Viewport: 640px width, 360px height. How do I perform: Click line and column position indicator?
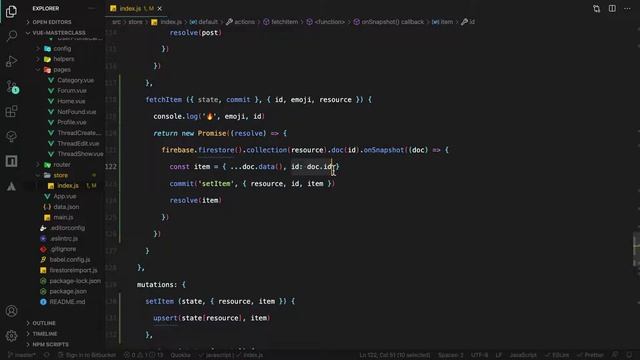coord(395,355)
